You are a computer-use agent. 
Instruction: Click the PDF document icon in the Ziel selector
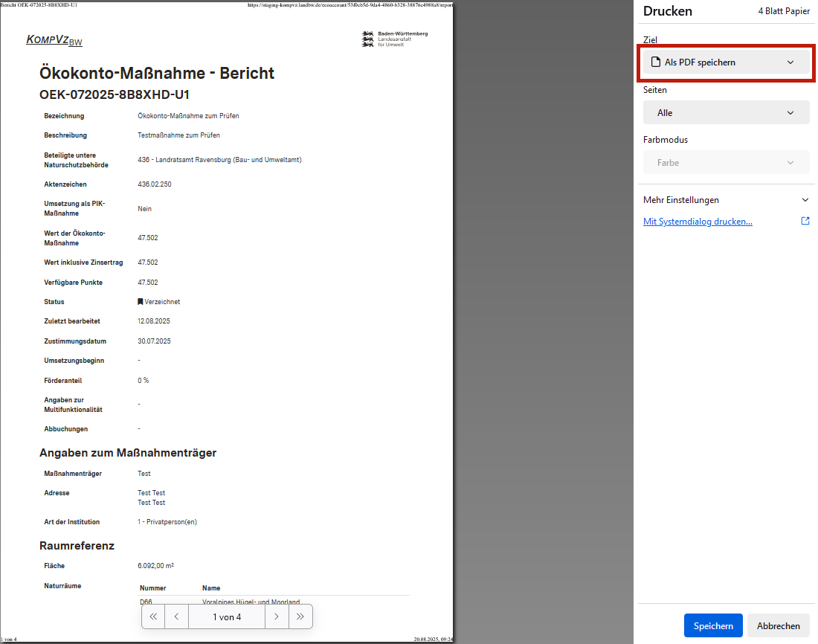pos(657,62)
